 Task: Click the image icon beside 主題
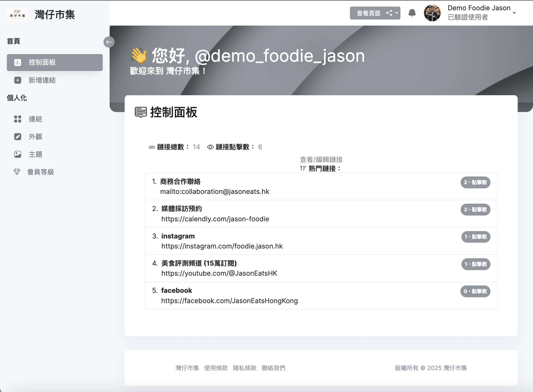tap(18, 154)
